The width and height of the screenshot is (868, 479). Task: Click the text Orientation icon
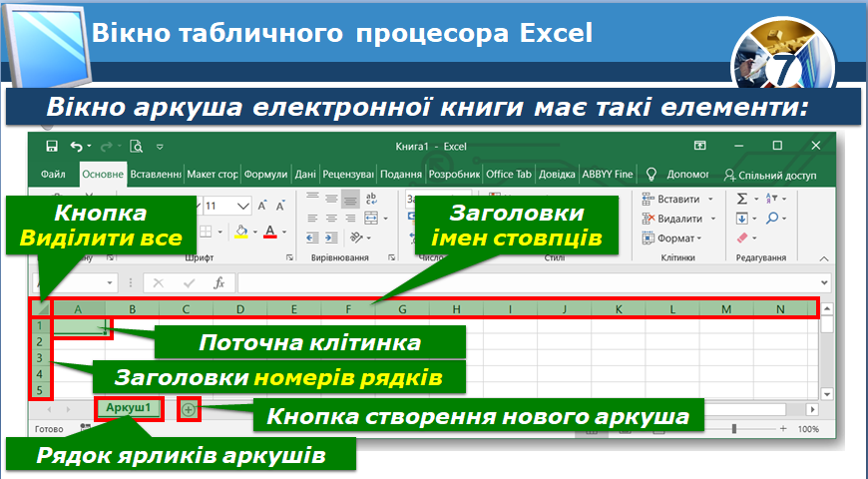coord(356,239)
